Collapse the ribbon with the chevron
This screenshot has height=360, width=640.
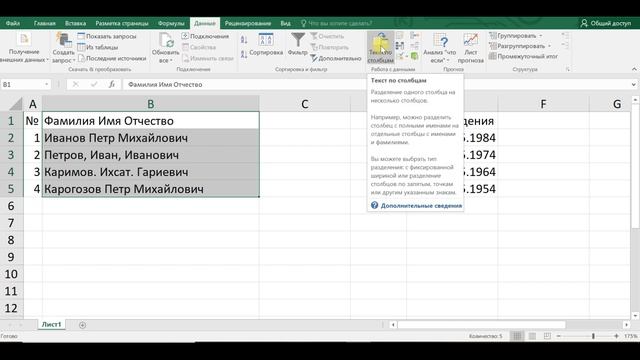(634, 69)
